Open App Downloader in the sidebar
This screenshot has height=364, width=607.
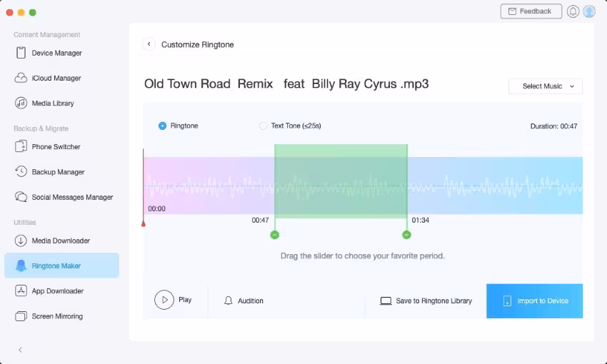[57, 291]
